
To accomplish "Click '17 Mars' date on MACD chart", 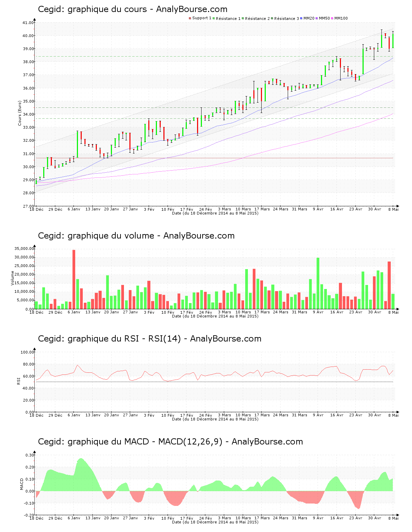I will tap(262, 518).
